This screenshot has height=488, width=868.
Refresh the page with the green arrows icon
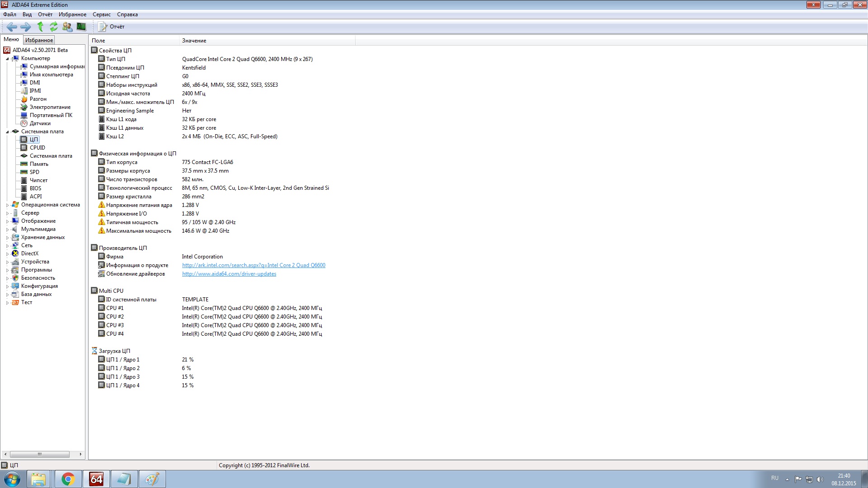pyautogui.click(x=54, y=27)
